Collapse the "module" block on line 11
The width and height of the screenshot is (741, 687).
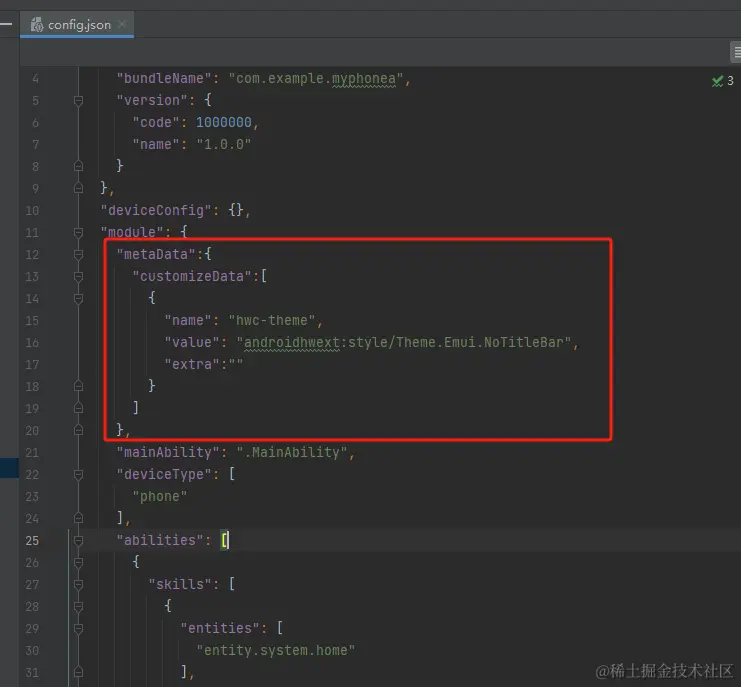(78, 232)
